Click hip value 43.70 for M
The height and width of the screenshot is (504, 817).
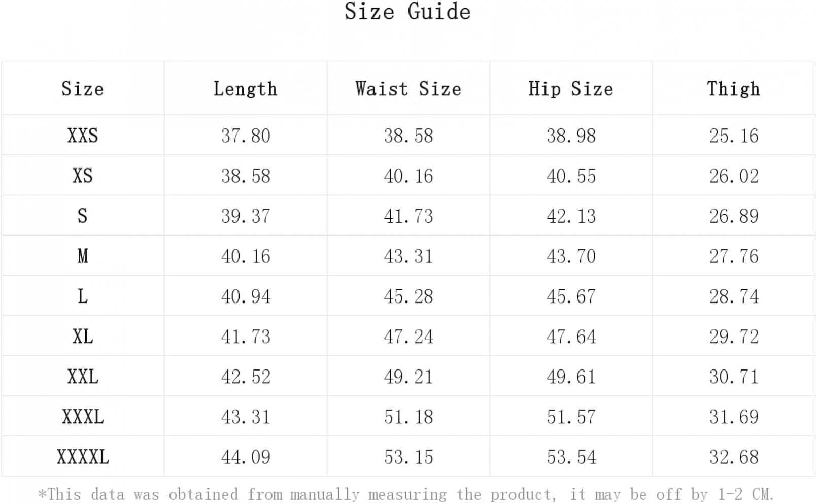(571, 256)
